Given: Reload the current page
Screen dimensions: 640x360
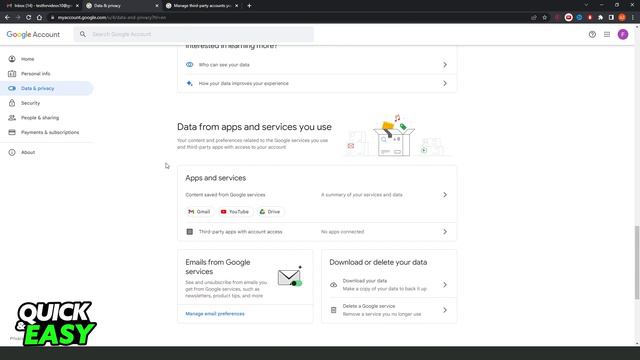Looking at the screenshot, I should point(29,18).
